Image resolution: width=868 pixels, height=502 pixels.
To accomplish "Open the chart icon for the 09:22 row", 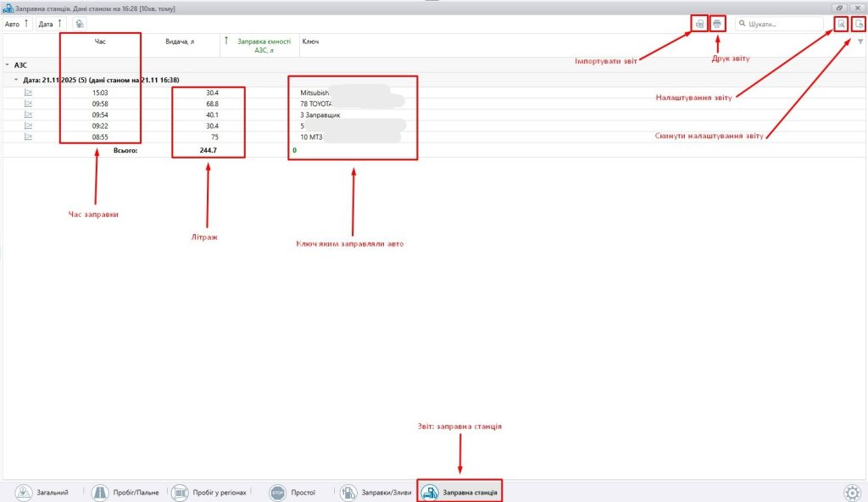I will pos(28,126).
